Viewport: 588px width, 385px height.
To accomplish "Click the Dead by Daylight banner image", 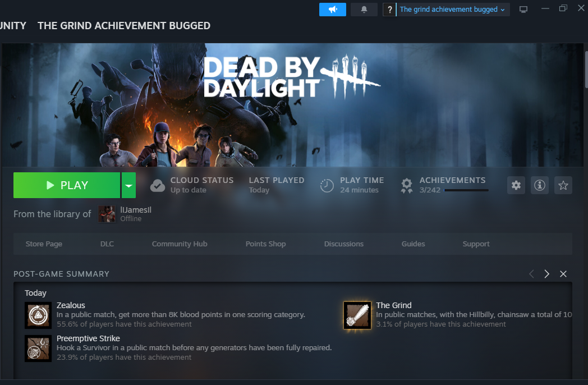I will coord(292,105).
